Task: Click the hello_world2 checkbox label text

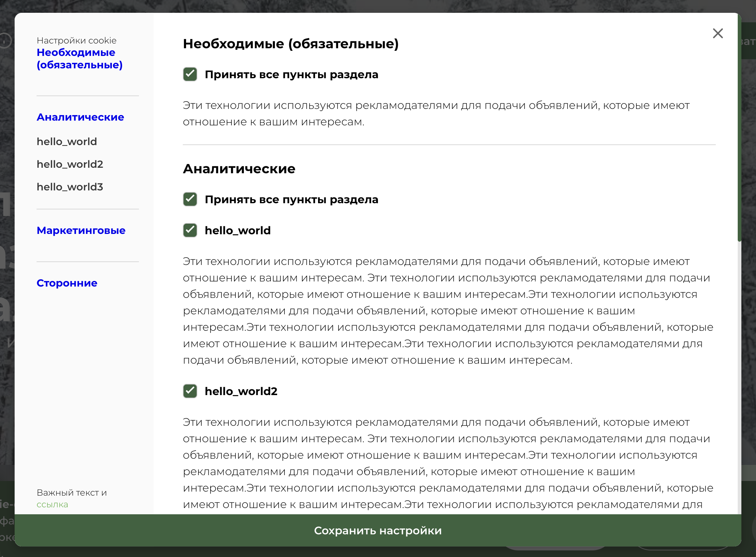Action: coord(241,391)
